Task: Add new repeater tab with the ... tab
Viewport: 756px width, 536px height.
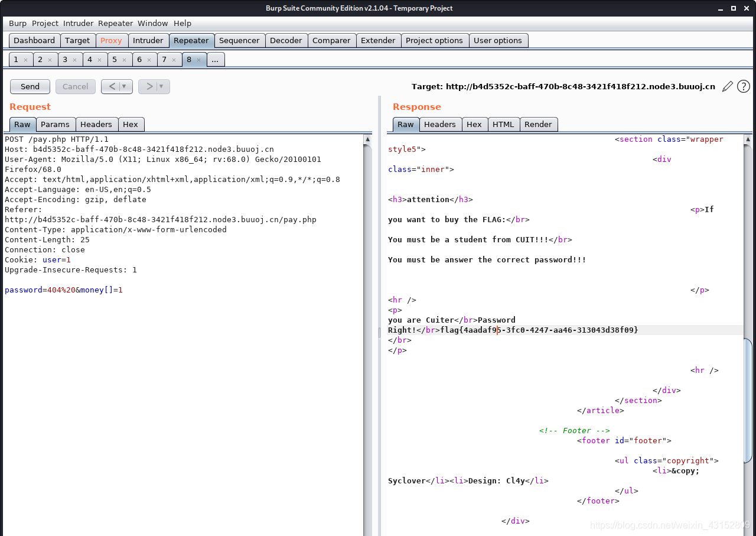Action: pos(216,59)
